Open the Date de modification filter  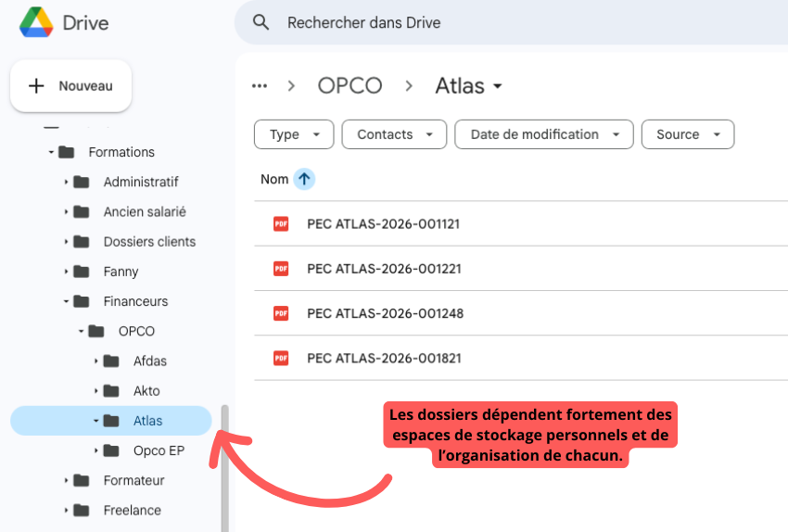(x=544, y=134)
